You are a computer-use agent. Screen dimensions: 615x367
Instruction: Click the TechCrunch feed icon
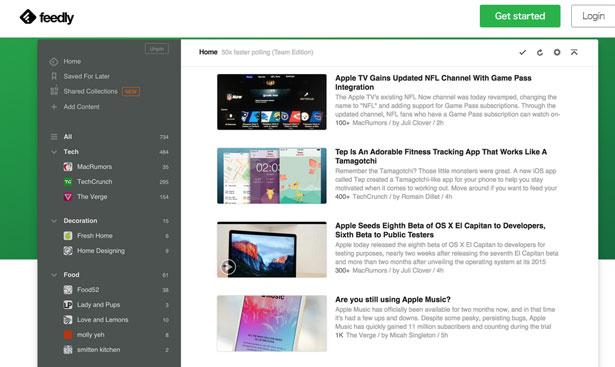point(68,182)
